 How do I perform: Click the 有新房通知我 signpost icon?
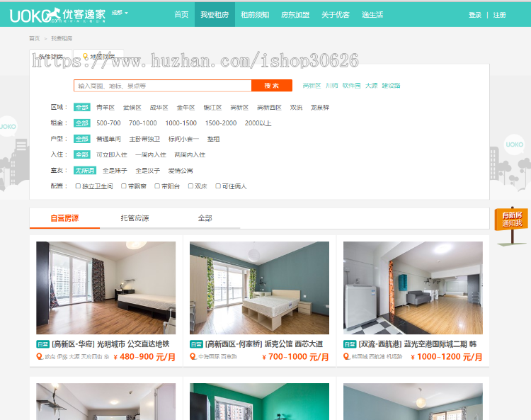coord(512,225)
